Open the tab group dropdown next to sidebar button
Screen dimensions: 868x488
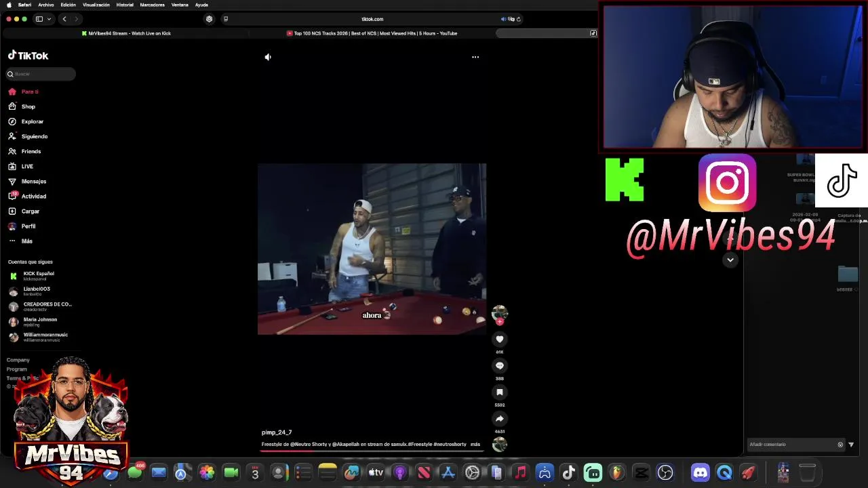click(49, 19)
